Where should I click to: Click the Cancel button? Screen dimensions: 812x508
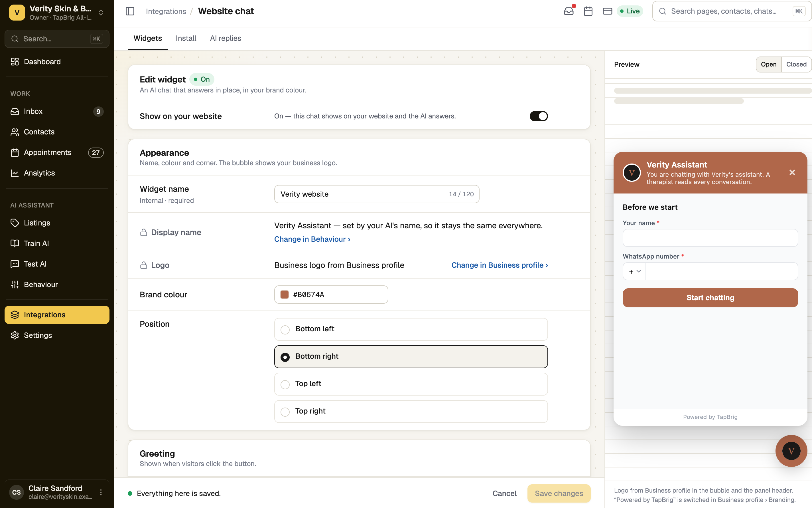pyautogui.click(x=504, y=493)
